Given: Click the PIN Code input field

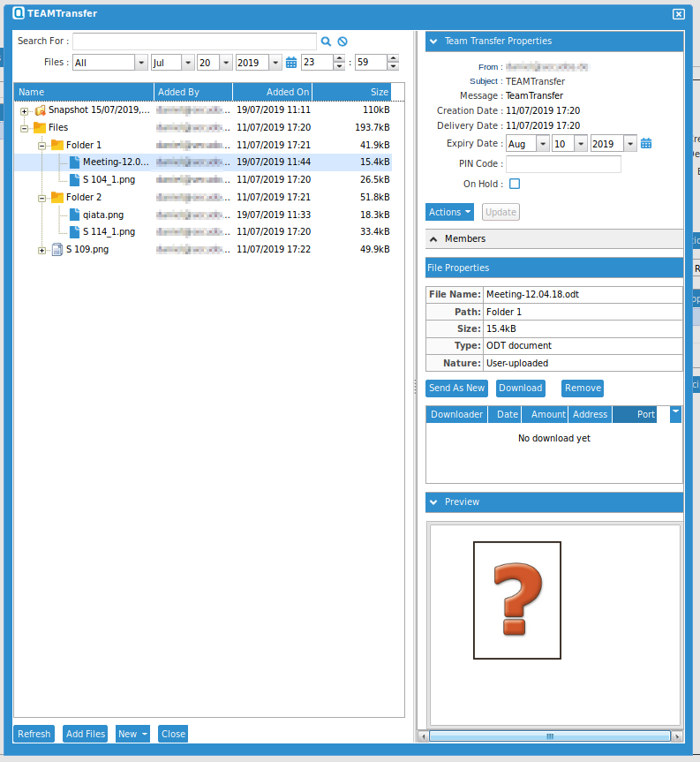Looking at the screenshot, I should tap(563, 163).
